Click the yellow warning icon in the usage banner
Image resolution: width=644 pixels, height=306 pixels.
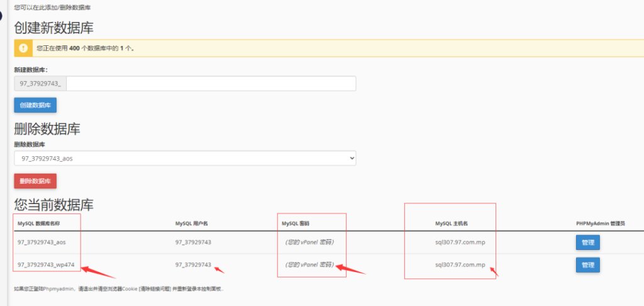click(x=23, y=48)
